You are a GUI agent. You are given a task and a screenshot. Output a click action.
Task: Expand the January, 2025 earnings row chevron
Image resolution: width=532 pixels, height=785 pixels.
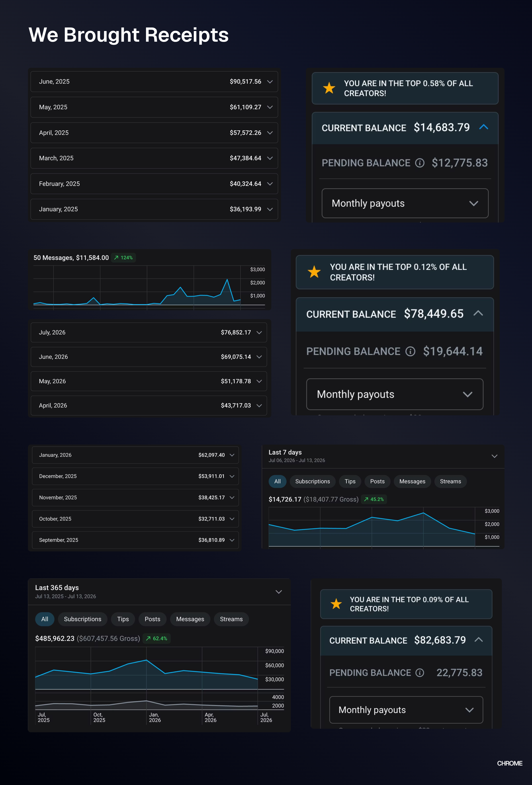pos(270,209)
